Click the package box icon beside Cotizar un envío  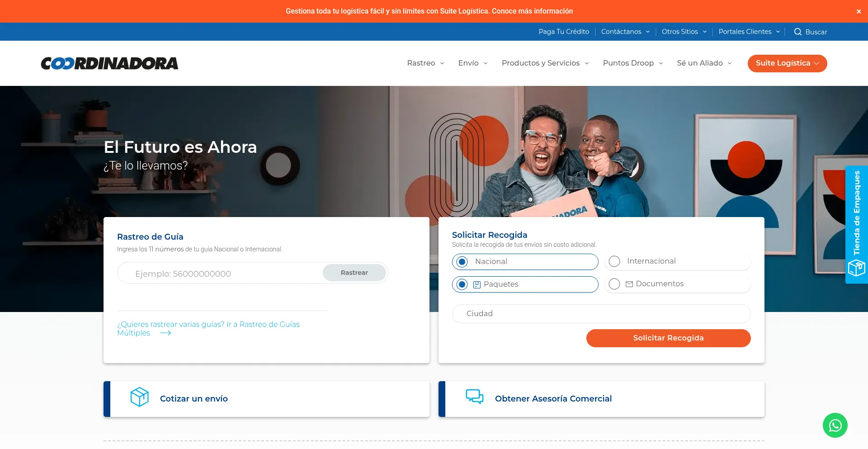(x=139, y=397)
